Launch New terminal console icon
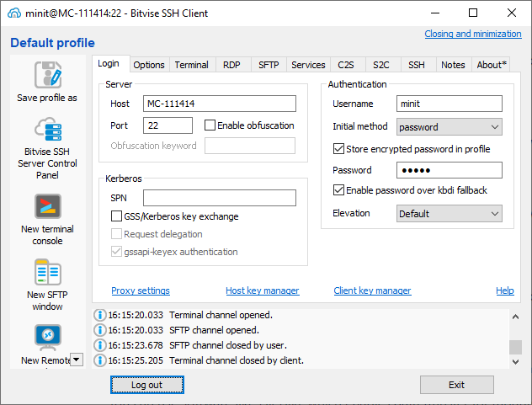 click(48, 206)
